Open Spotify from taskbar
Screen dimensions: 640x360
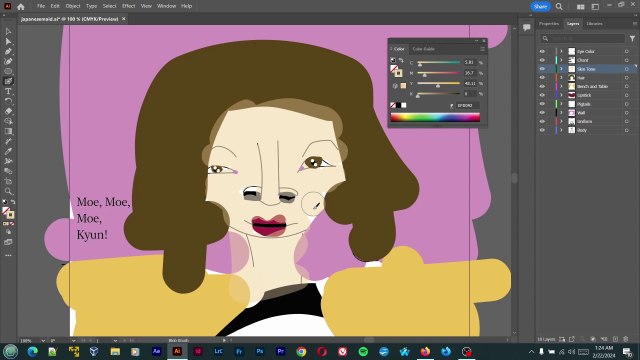[x=363, y=351]
